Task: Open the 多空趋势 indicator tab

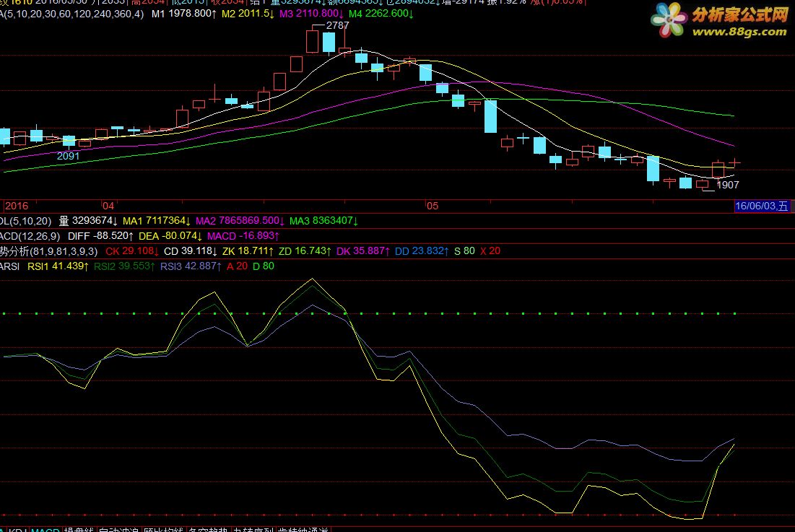Action: click(208, 529)
